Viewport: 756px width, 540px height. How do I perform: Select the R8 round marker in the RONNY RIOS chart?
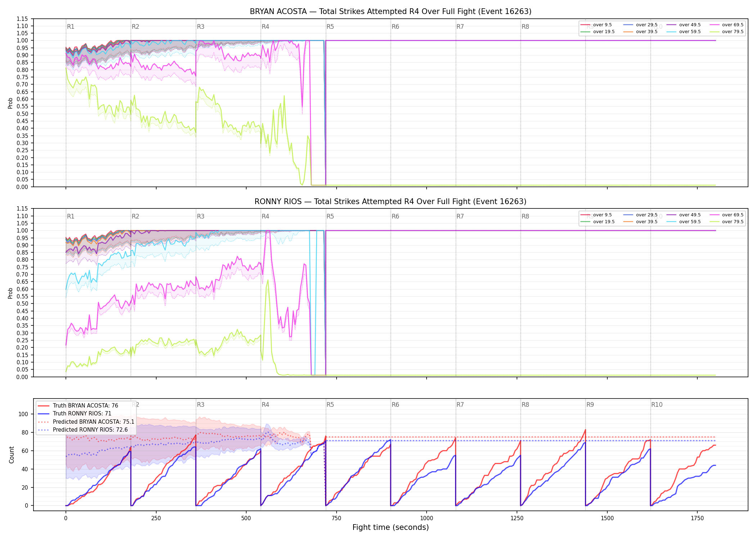525,216
